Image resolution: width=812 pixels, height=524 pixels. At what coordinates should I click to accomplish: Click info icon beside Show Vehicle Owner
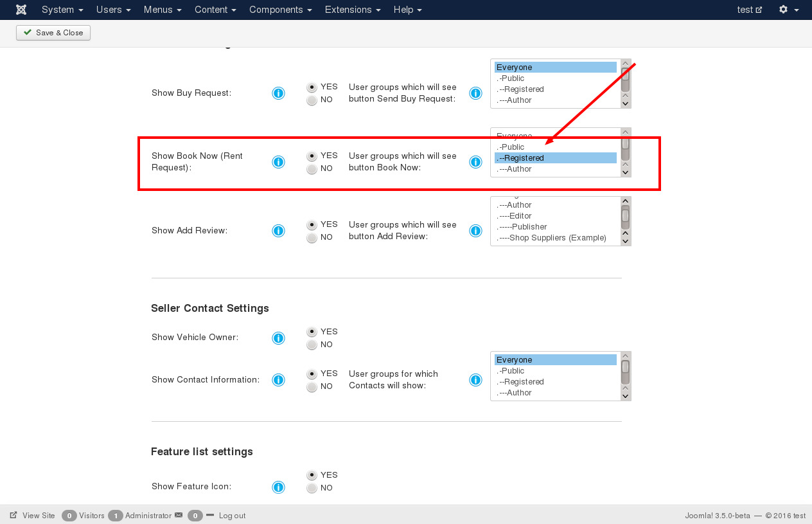coord(278,338)
